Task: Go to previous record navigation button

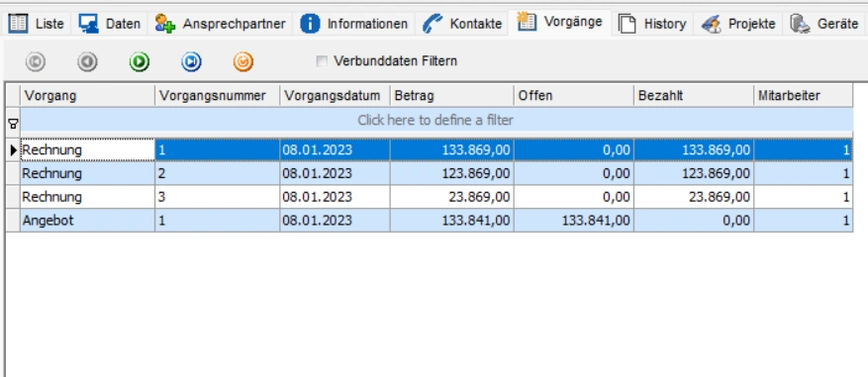Action: [x=87, y=62]
